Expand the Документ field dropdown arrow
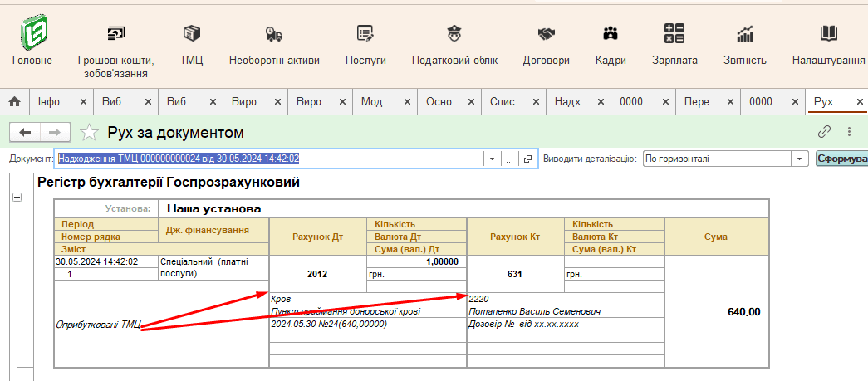The height and width of the screenshot is (381, 868). pyautogui.click(x=493, y=159)
